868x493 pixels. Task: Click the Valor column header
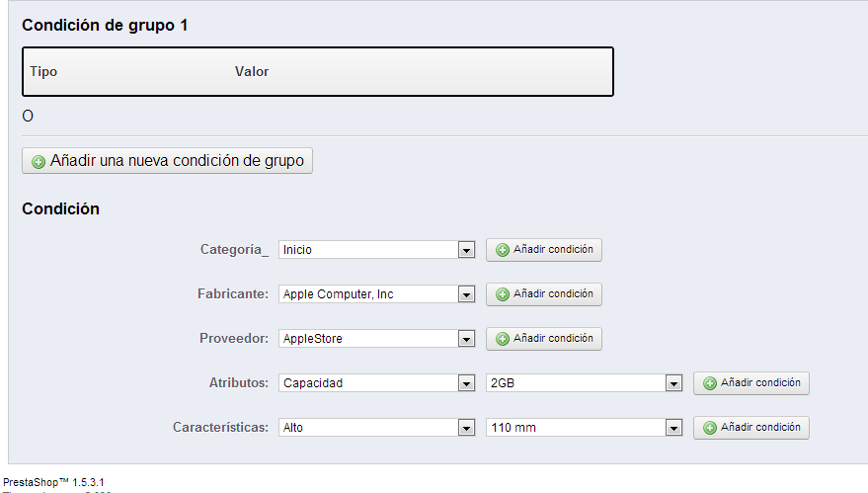[x=252, y=72]
